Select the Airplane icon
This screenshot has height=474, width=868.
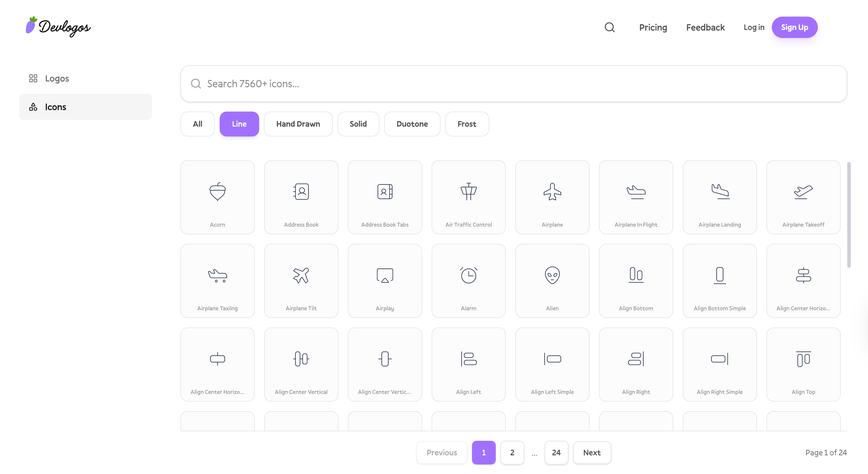pos(552,197)
